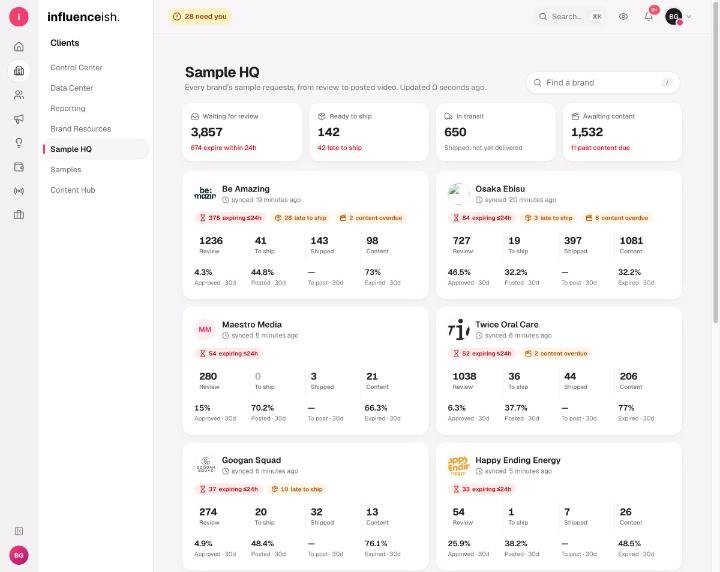Open the home icon in the sidebar rail
Viewport: 720px width, 572px height.
click(x=19, y=47)
